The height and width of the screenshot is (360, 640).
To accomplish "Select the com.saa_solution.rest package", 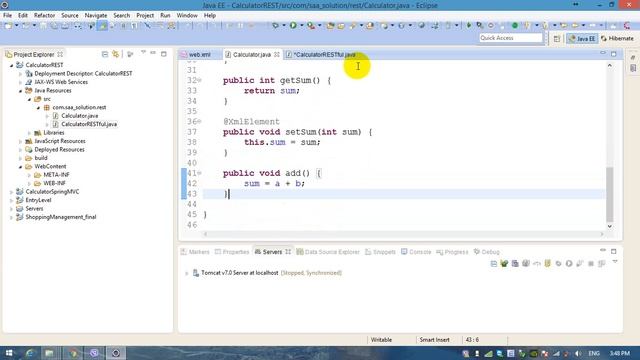I will 79,107.
